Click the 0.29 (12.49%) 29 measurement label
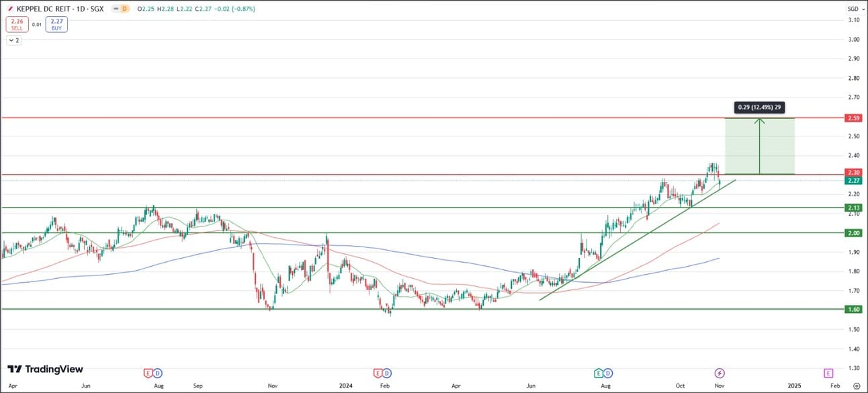The width and height of the screenshot is (868, 393). [759, 107]
